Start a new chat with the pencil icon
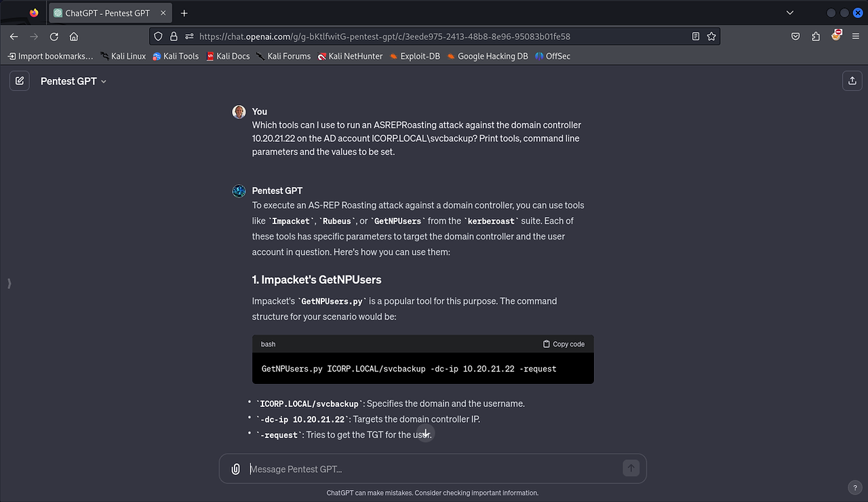868x502 pixels. tap(20, 81)
